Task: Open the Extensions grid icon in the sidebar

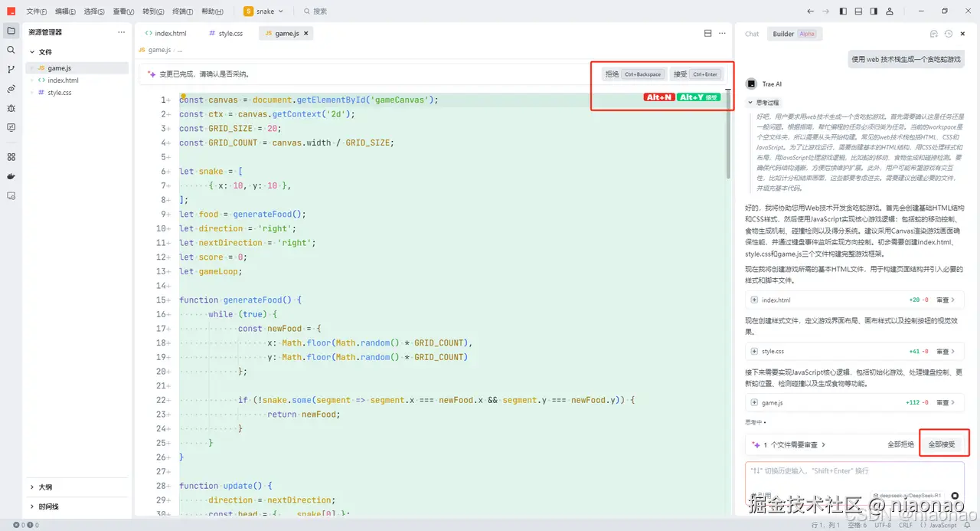Action: (x=11, y=156)
